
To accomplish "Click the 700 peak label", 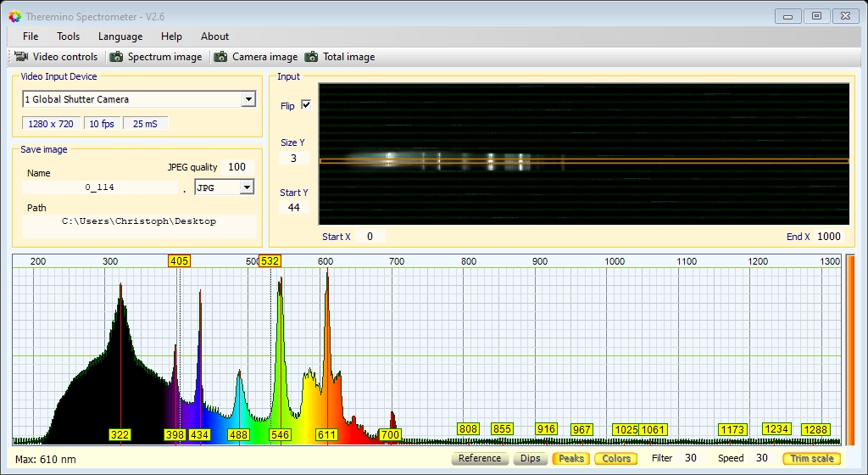I will pyautogui.click(x=390, y=434).
